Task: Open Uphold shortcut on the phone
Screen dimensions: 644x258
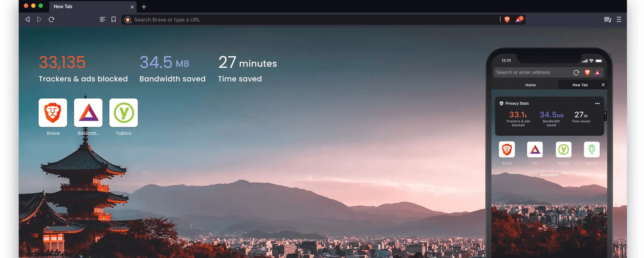Action: 592,149
